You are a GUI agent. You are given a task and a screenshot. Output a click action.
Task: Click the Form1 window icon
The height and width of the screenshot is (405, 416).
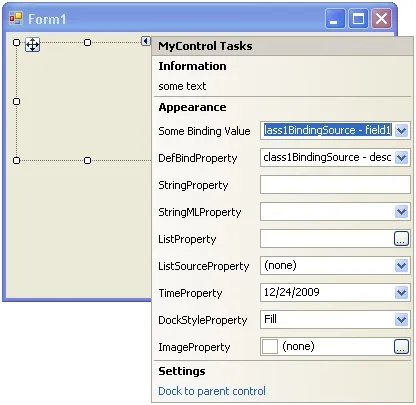[16, 18]
